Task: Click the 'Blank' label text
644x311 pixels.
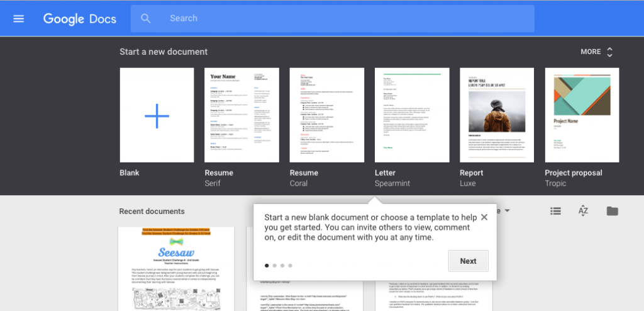Action: coord(130,172)
